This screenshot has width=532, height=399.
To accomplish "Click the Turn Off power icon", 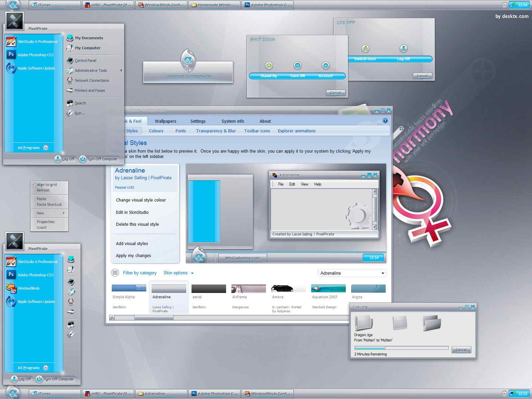I will (x=297, y=66).
